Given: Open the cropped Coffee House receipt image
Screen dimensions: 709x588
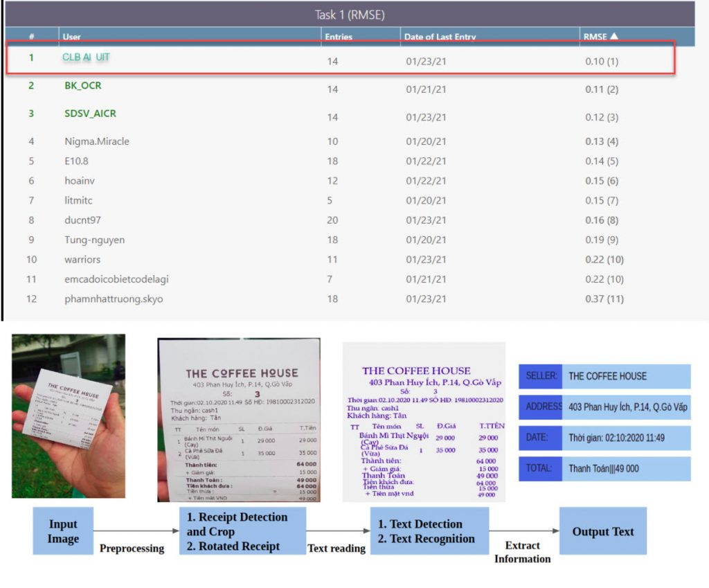Looking at the screenshot, I should (x=239, y=420).
